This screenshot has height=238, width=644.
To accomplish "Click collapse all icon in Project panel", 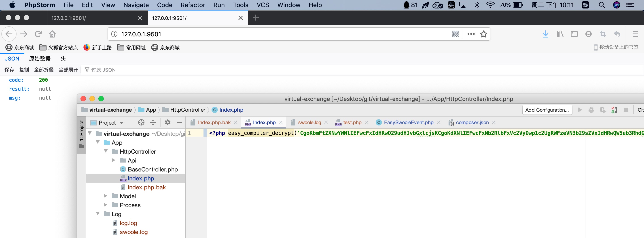I will click(x=153, y=122).
